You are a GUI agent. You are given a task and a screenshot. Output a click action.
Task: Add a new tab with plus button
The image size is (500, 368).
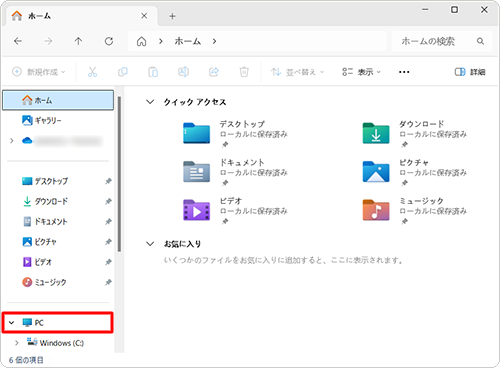(172, 16)
